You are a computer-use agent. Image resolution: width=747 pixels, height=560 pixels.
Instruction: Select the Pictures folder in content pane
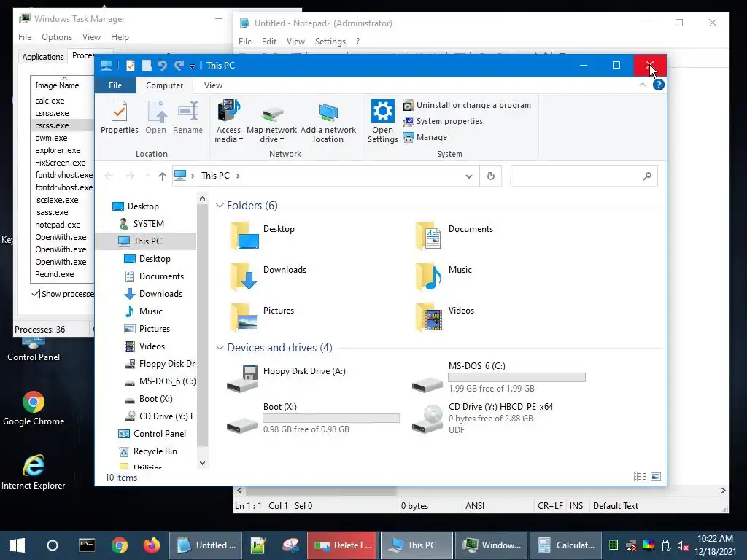pyautogui.click(x=262, y=317)
